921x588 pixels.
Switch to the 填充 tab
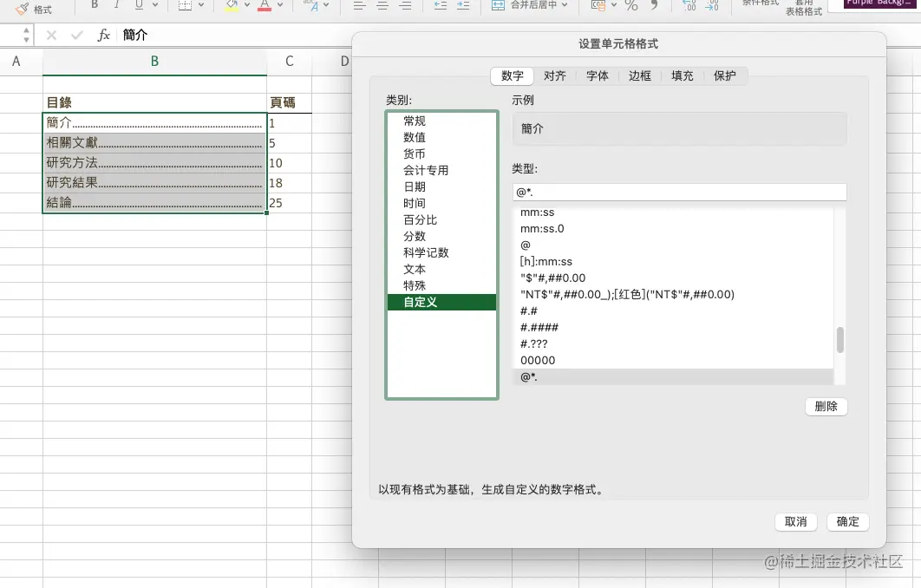(682, 75)
